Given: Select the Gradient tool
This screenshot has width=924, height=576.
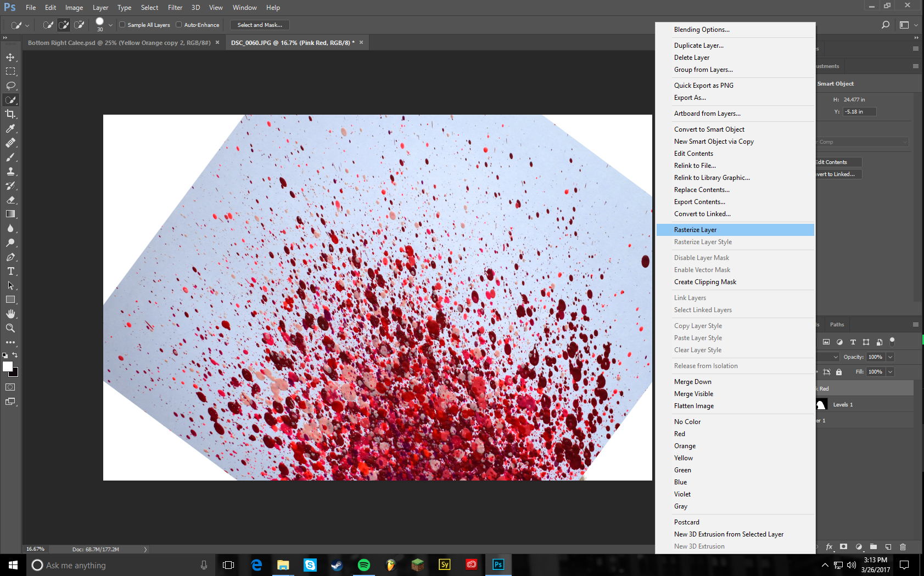Looking at the screenshot, I should pos(10,214).
